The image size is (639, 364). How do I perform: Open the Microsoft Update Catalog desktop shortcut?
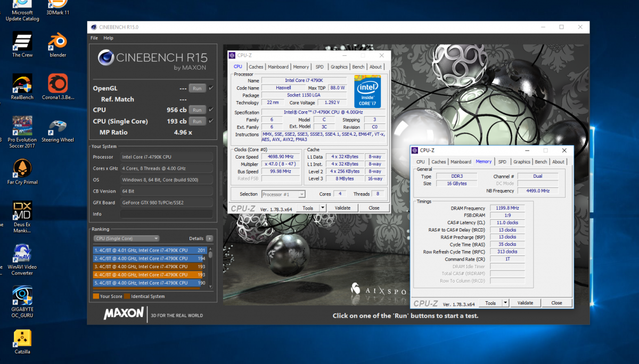22,12
